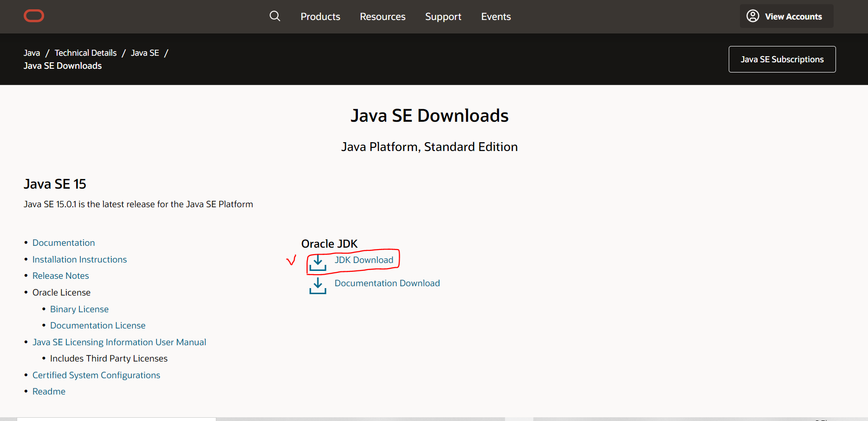Click the account avatar icon
This screenshot has height=421, width=868.
[753, 16]
